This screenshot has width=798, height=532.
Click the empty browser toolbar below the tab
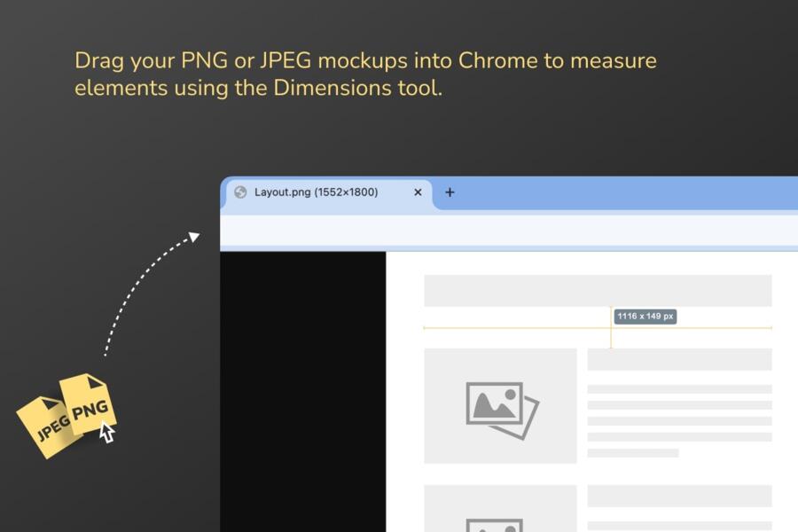point(505,231)
